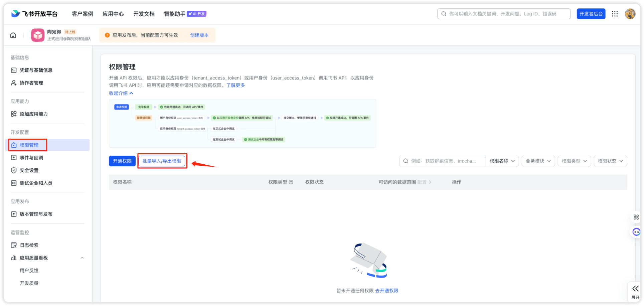Open 应用中心 in top navigation
The image size is (644, 306).
click(x=113, y=14)
